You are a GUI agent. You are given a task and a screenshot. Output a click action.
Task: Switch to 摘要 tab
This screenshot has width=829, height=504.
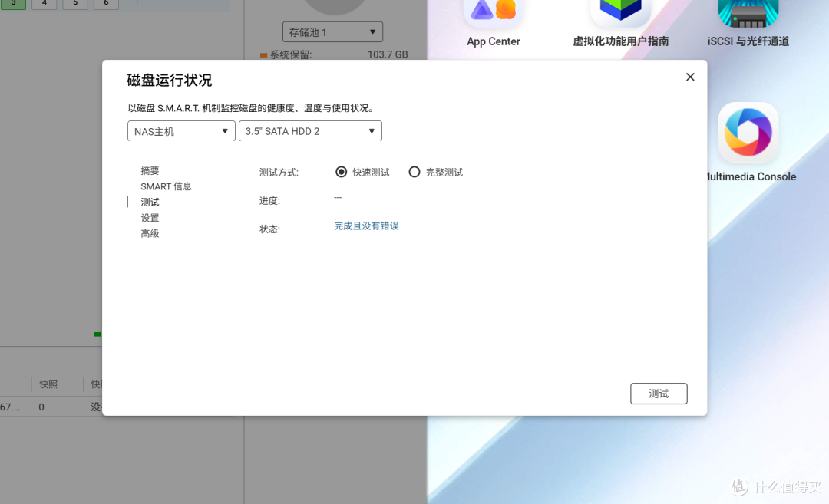point(150,170)
